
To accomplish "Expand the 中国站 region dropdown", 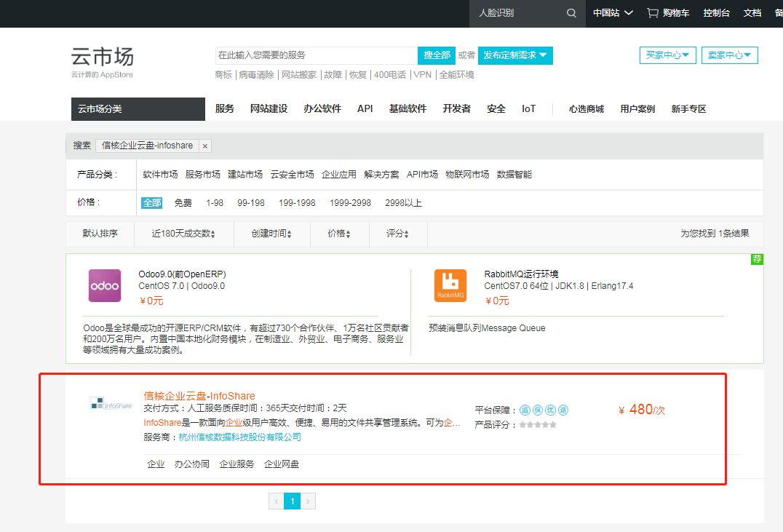I will [x=613, y=13].
